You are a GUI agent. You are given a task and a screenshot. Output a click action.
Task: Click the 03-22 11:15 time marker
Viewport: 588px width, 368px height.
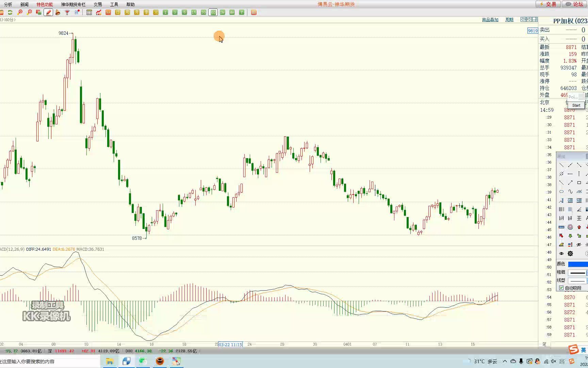230,344
